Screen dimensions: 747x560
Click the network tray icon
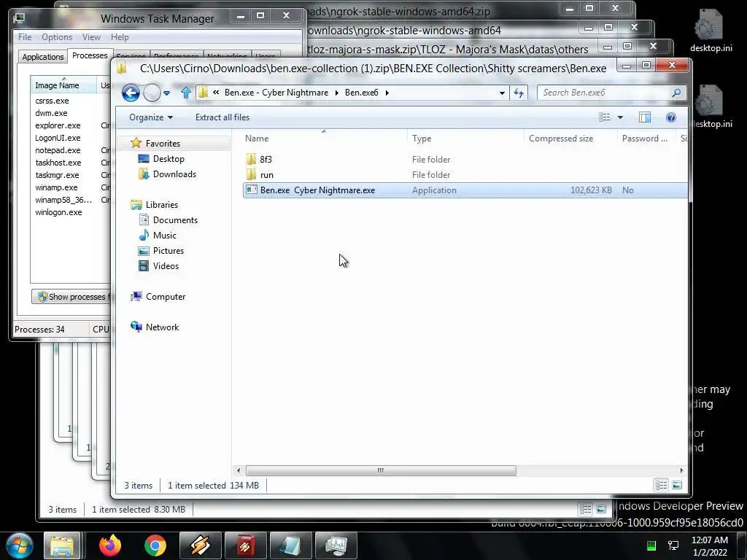[x=673, y=545]
